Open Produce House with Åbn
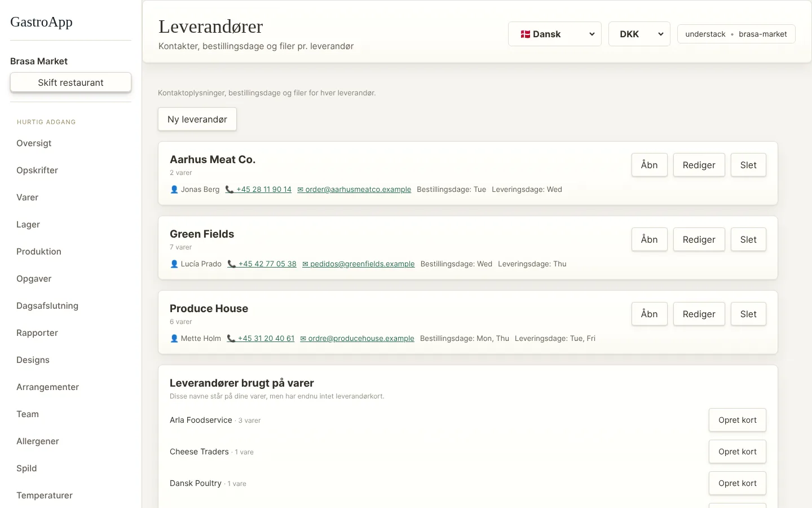 click(650, 314)
